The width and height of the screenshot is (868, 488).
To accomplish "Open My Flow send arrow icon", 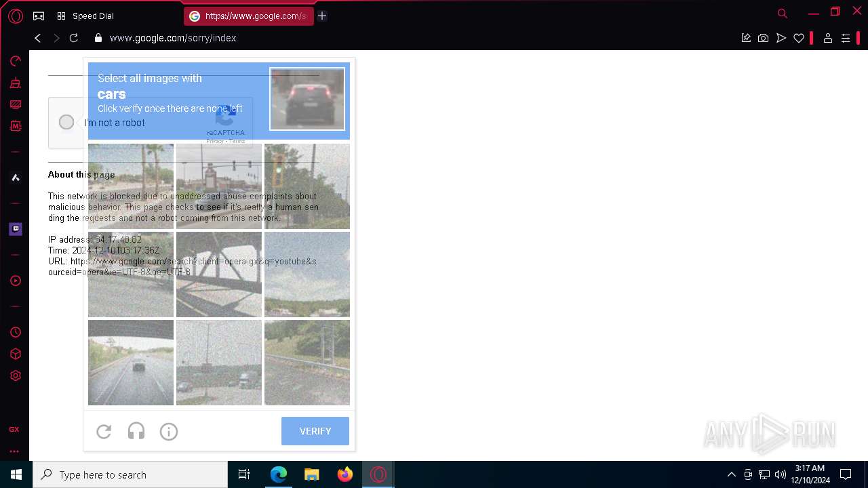I will click(x=781, y=38).
